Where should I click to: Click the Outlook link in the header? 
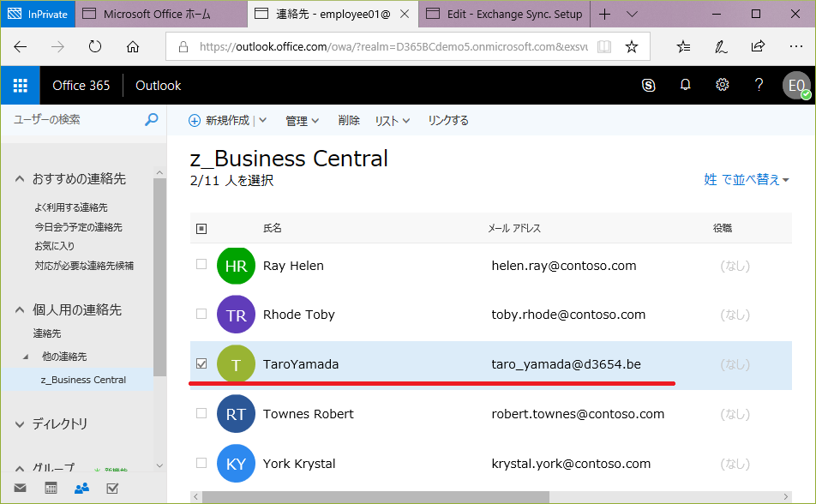[x=159, y=86]
